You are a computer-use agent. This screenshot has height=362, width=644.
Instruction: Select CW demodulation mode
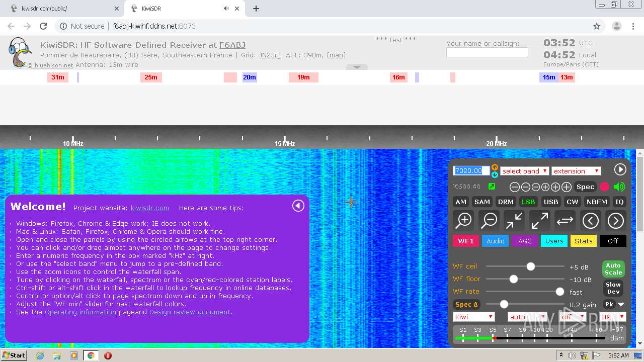573,202
